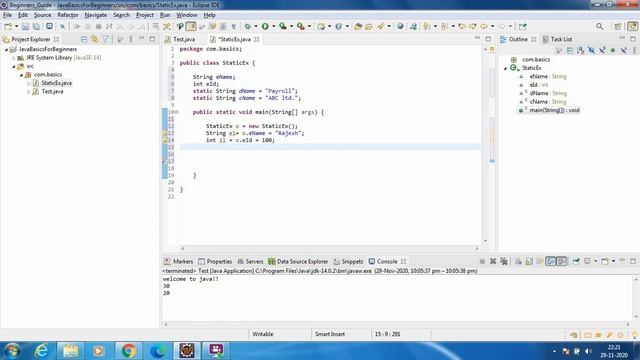This screenshot has width=640, height=360.
Task: Click the Last Edit Location icon
Action: (462, 27)
